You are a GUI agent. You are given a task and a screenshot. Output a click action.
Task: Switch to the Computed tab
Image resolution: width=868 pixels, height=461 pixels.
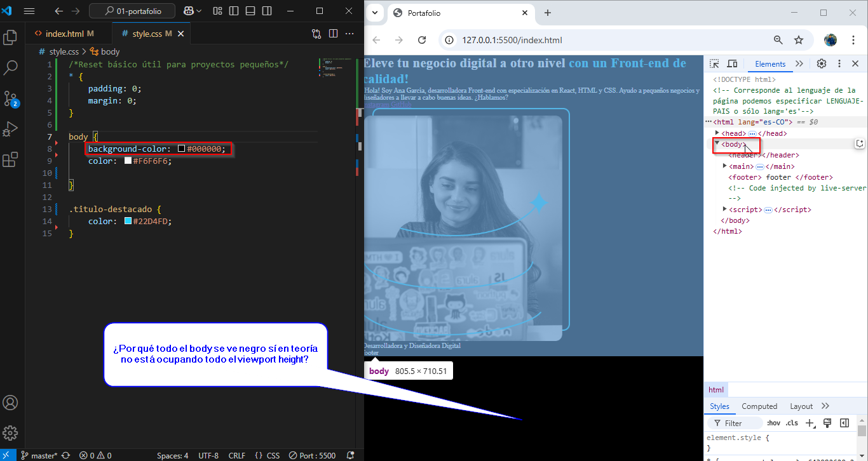[x=759, y=406]
